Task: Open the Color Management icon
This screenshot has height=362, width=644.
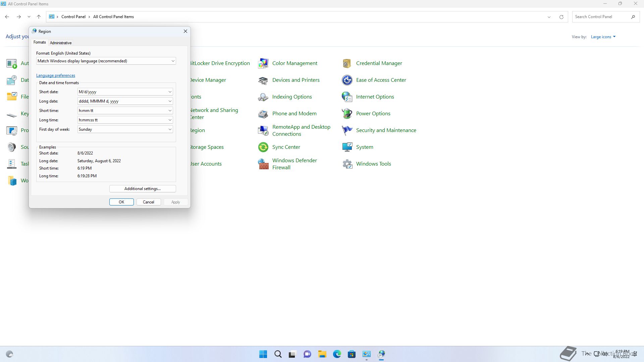Action: (263, 63)
